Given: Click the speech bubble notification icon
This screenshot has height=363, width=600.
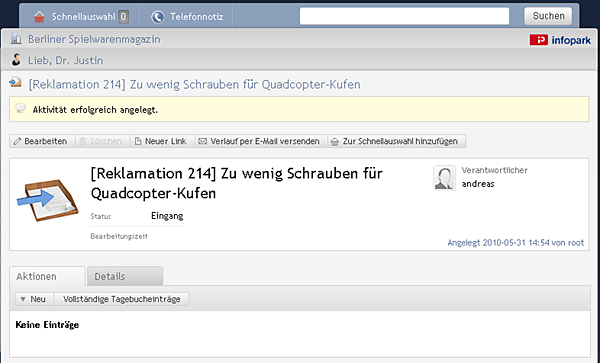Looking at the screenshot, I should coord(21,108).
